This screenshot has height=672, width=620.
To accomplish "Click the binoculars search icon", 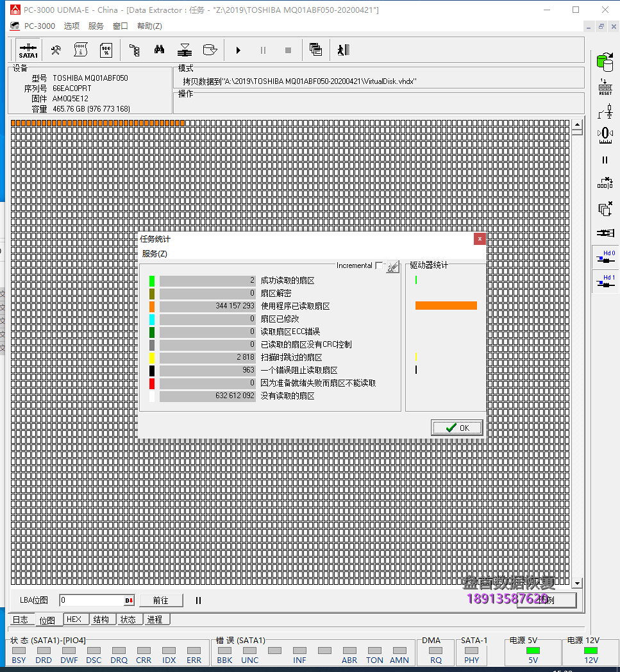I will (159, 50).
